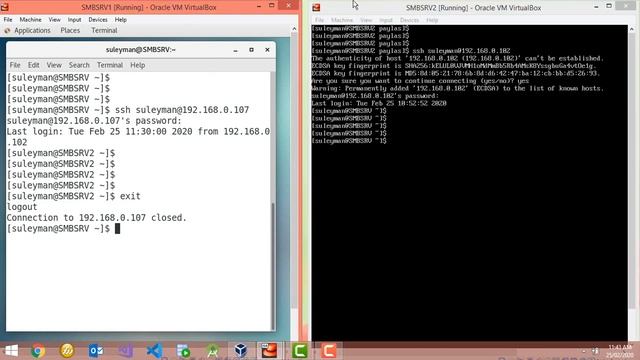Open Help menu in the terminal window
640x360 pixels.
[138, 65]
